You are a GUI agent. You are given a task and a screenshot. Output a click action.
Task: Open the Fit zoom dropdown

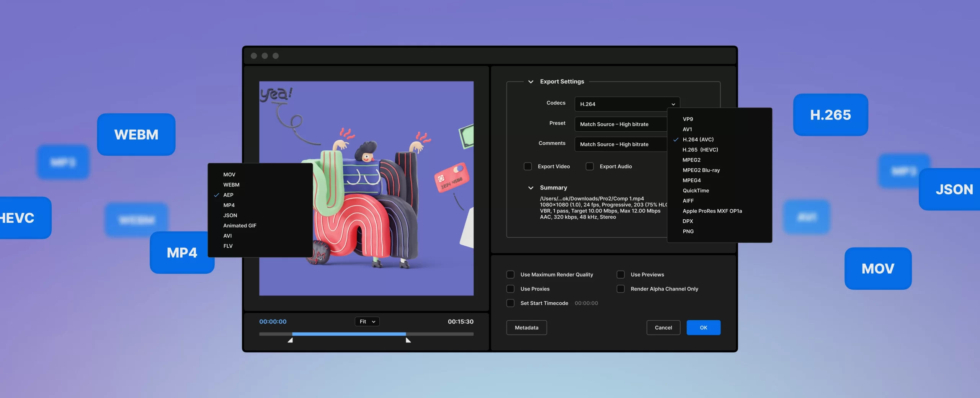tap(367, 321)
